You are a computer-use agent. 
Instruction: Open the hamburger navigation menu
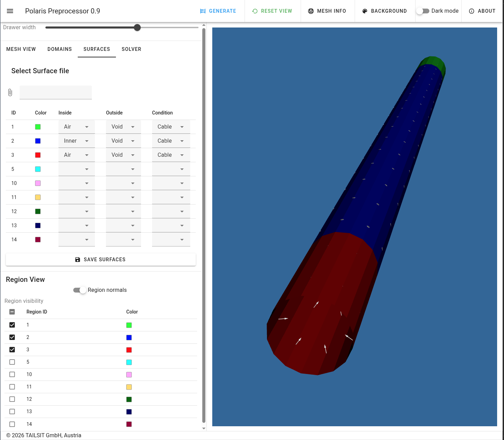10,11
